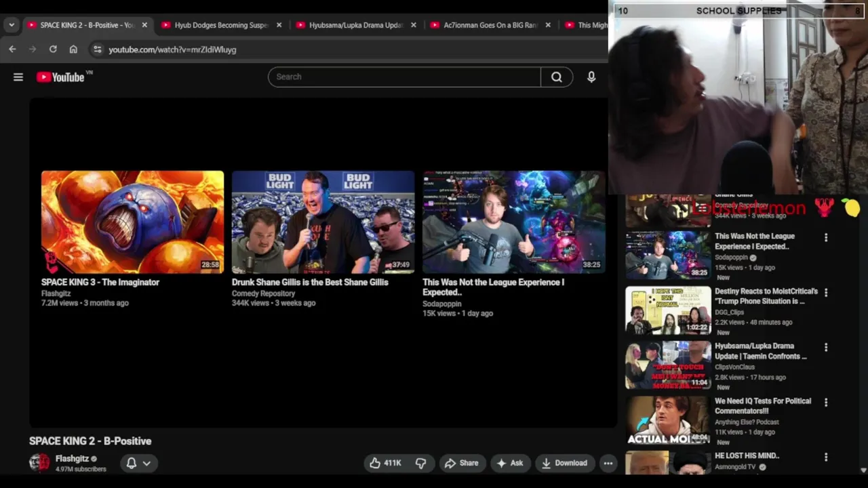Click the browser forward arrow
The width and height of the screenshot is (868, 488).
click(33, 49)
